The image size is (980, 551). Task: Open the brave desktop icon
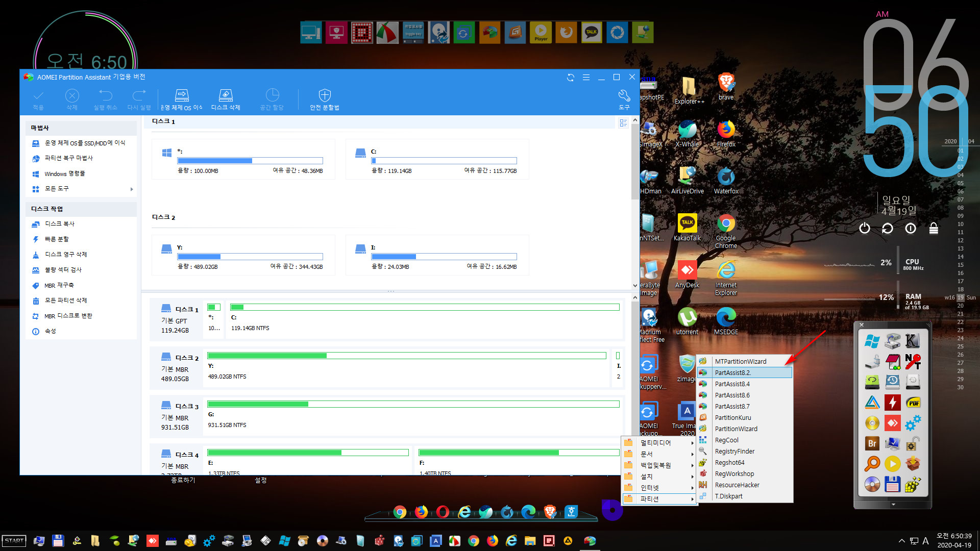click(726, 86)
